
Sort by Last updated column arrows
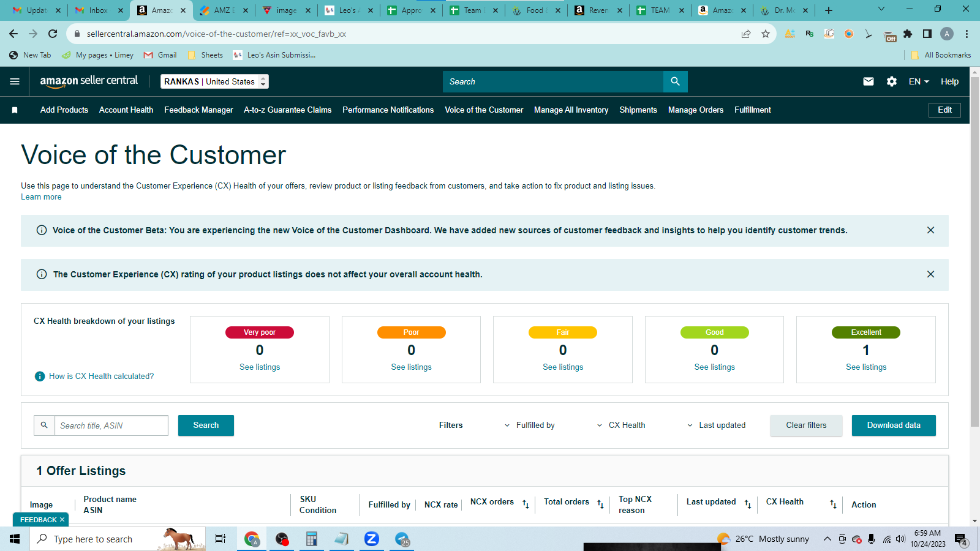(748, 504)
